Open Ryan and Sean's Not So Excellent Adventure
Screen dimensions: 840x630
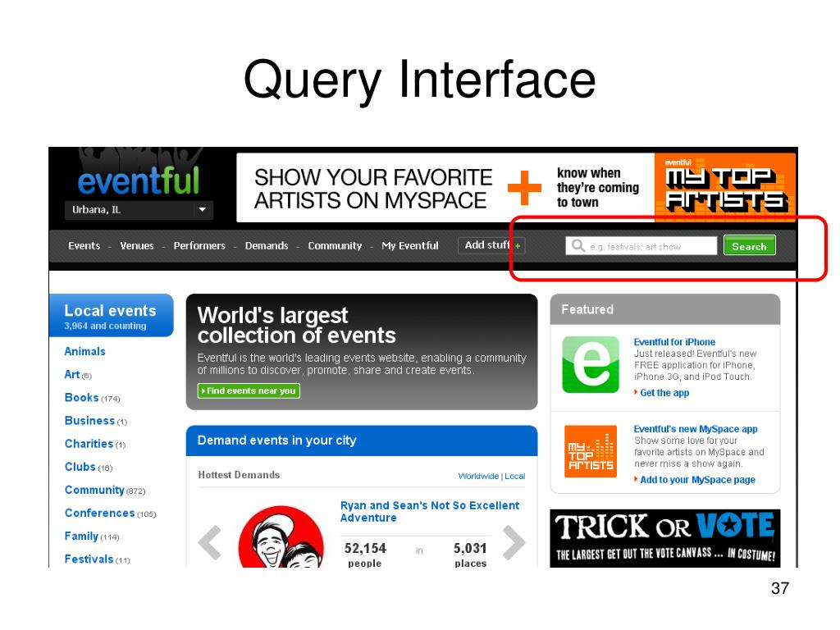click(x=430, y=512)
